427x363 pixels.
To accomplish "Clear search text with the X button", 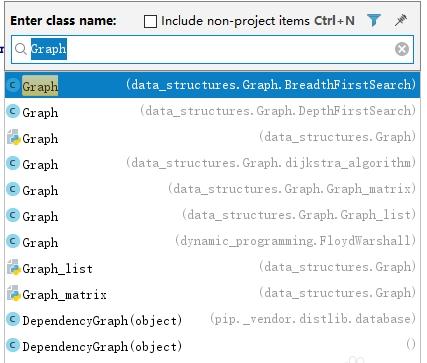I will (x=402, y=49).
